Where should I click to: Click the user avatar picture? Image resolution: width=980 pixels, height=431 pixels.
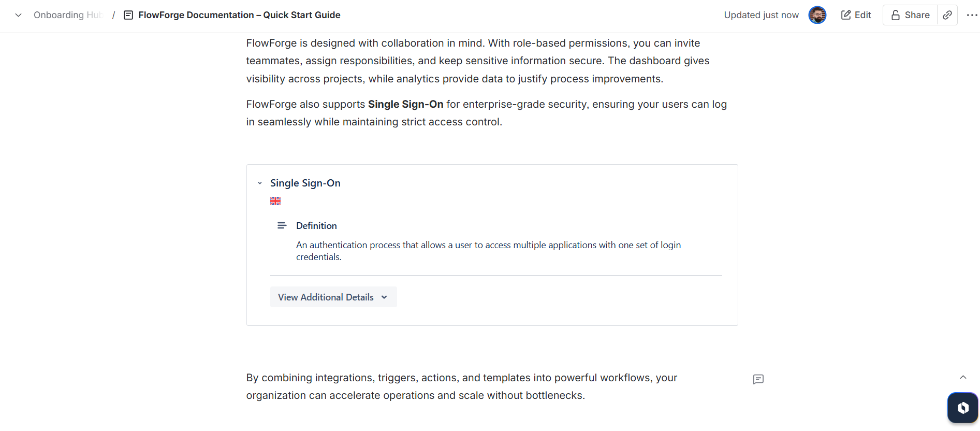click(x=817, y=15)
